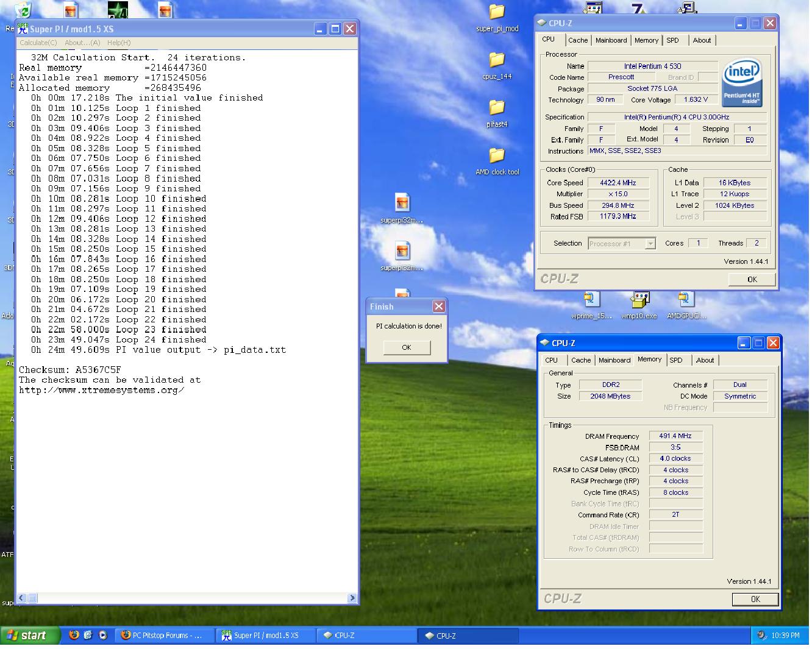
Task: Maximize the Super PI window
Action: coord(335,29)
